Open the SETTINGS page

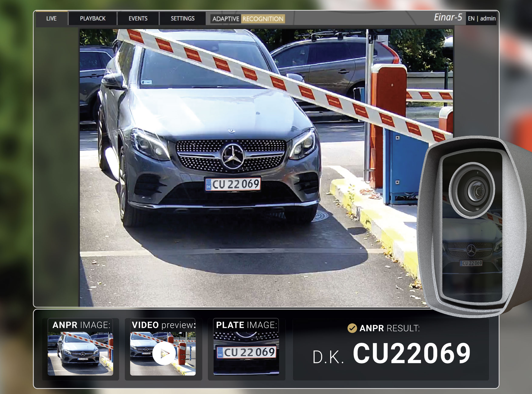point(182,18)
